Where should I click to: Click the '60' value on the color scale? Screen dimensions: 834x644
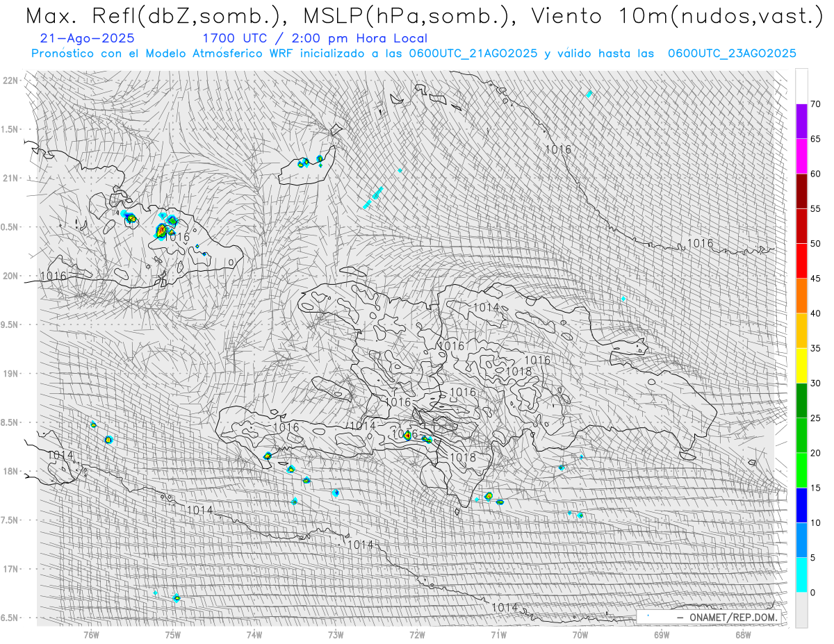pos(815,174)
